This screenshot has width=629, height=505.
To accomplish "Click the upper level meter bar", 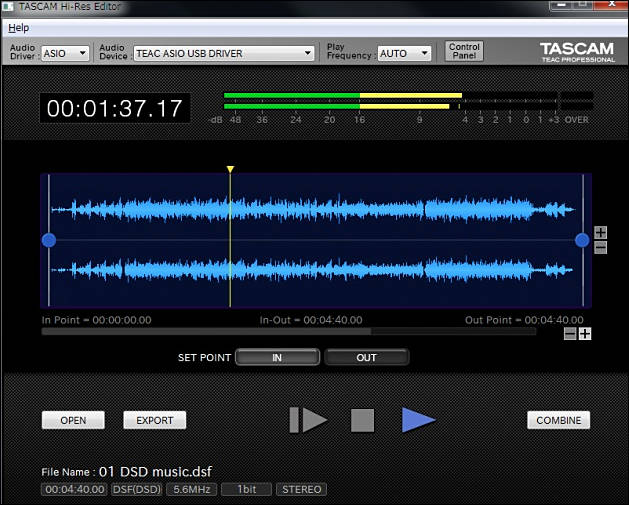I will [408, 95].
